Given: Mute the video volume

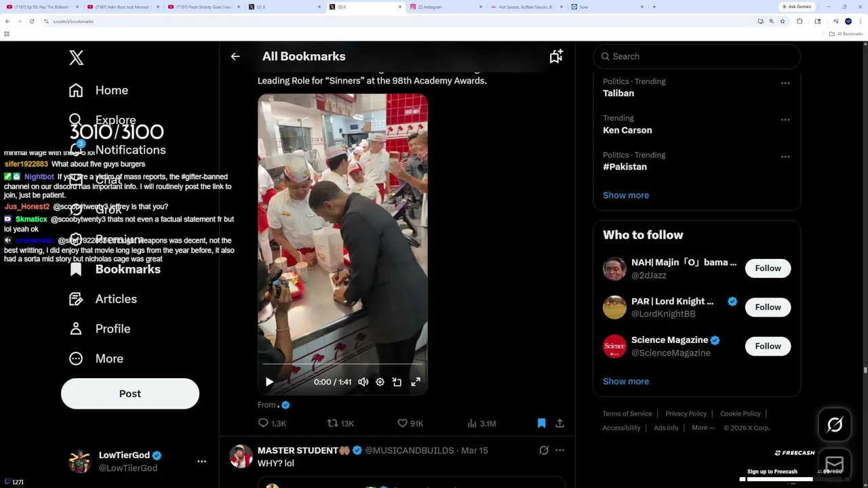Looking at the screenshot, I should [363, 382].
